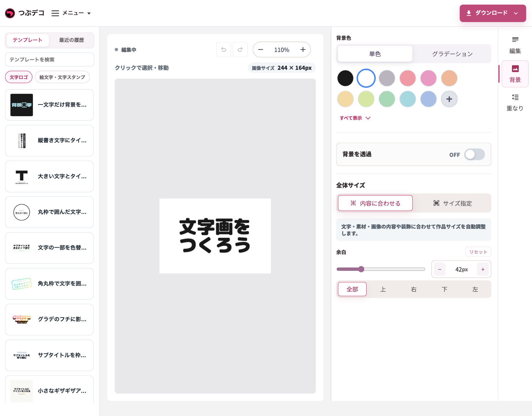The height and width of the screenshot is (416, 532).
Task: Open the 重なり layers panel
Action: point(515,103)
